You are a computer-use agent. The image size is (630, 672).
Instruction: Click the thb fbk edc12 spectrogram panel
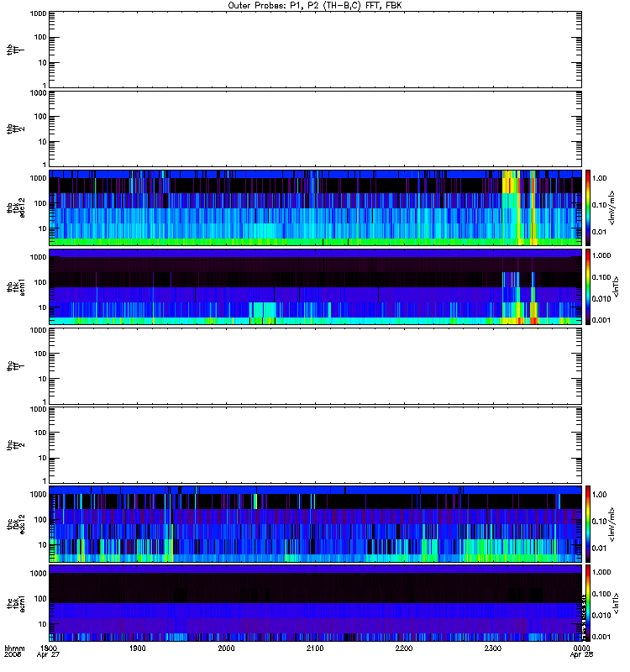(315, 207)
